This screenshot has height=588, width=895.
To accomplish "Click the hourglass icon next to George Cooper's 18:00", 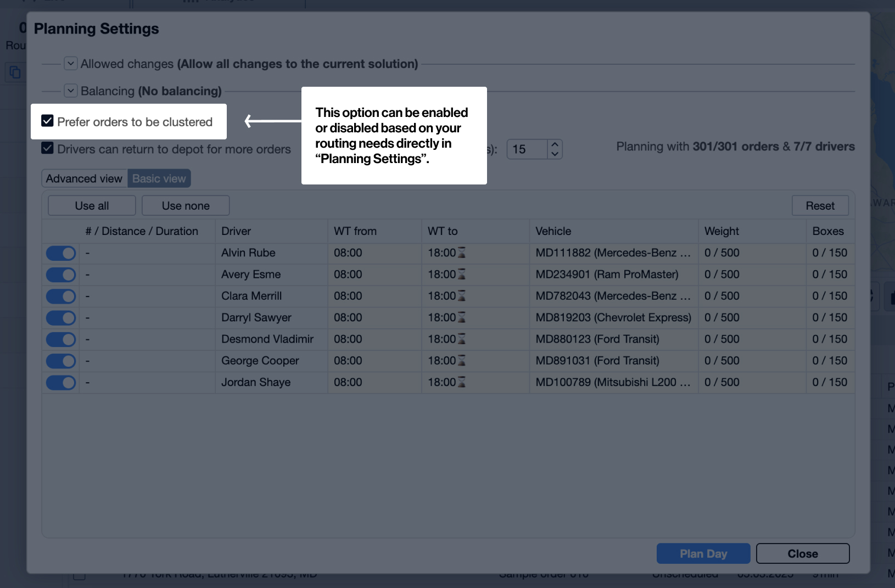I will [x=462, y=361].
